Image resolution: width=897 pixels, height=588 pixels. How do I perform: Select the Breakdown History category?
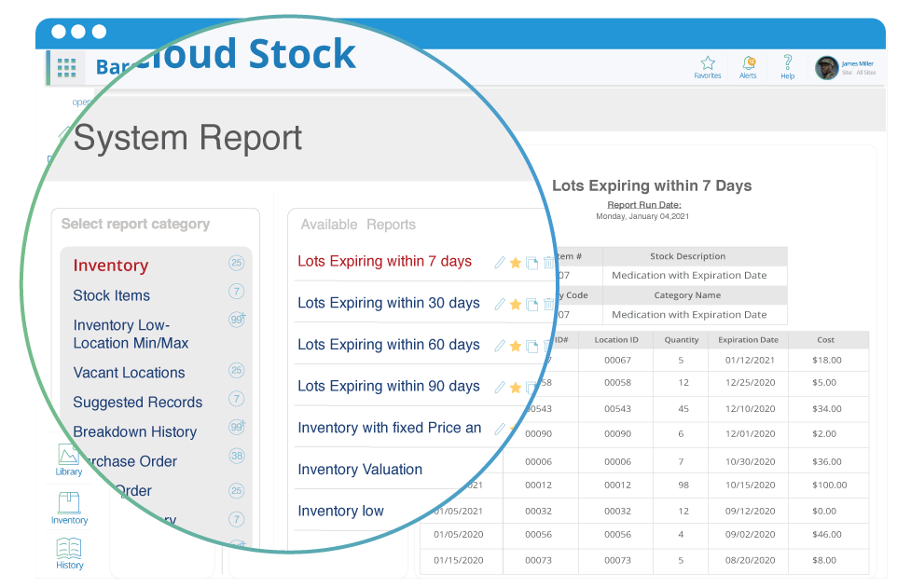click(135, 431)
